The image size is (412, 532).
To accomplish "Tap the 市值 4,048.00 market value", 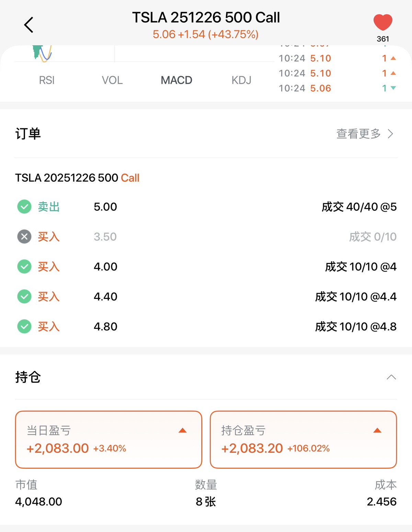I will point(38,501).
